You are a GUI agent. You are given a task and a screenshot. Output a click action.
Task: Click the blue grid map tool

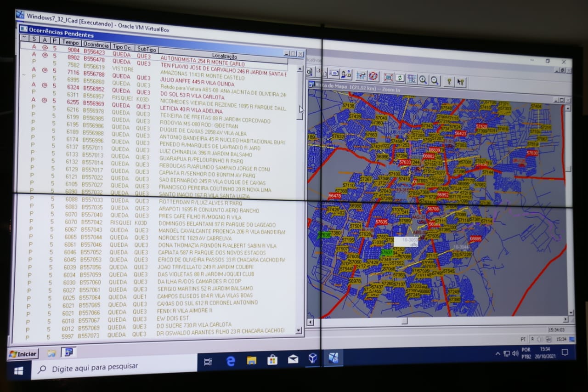(x=411, y=79)
